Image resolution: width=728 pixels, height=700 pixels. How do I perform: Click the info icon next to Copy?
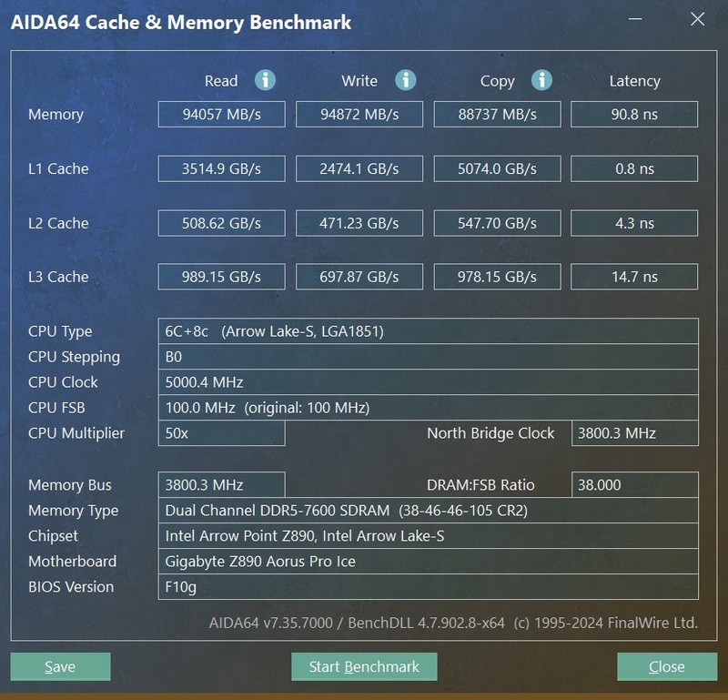tap(541, 80)
